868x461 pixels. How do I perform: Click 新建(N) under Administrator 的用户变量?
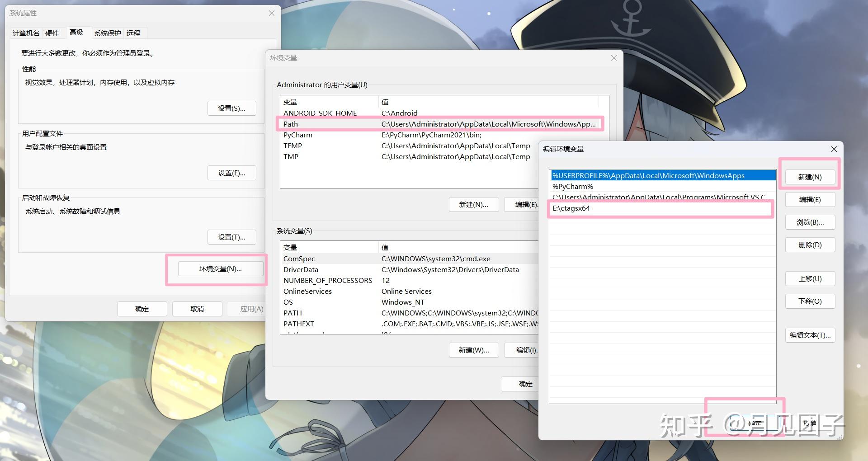click(x=473, y=204)
